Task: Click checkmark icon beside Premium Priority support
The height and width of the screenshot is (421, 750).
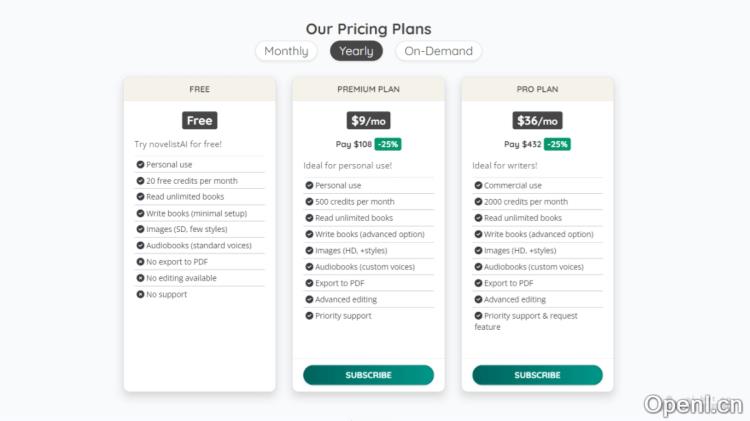Action: [309, 316]
